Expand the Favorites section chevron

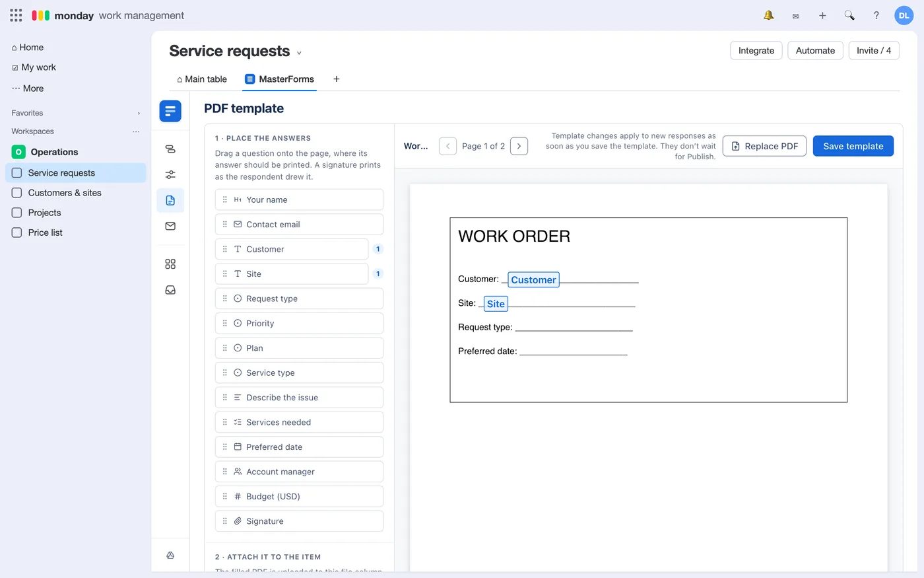139,114
